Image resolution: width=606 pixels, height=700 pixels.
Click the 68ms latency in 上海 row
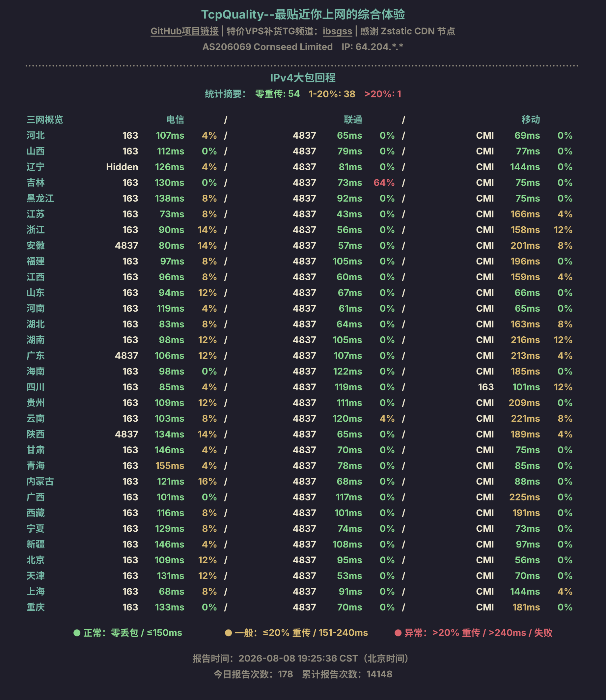pyautogui.click(x=172, y=591)
